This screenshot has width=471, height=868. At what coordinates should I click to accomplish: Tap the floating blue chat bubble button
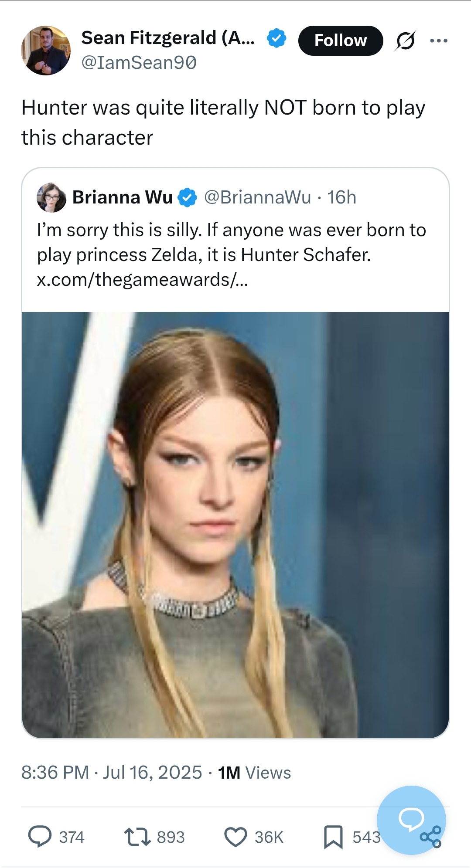pos(411,820)
